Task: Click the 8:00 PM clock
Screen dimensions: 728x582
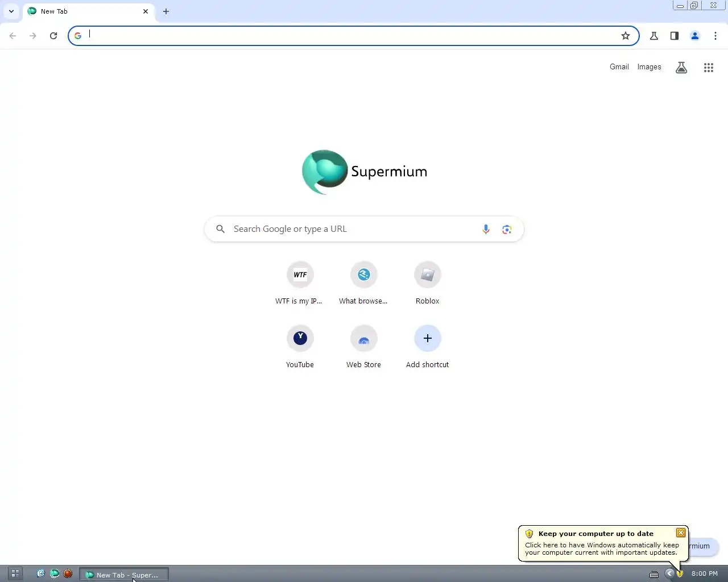Action: (x=704, y=573)
